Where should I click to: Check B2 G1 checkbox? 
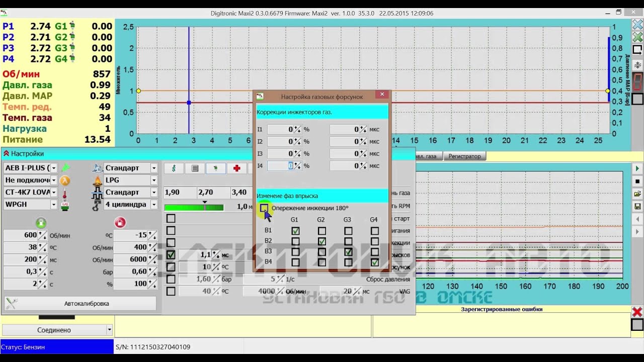tap(295, 242)
